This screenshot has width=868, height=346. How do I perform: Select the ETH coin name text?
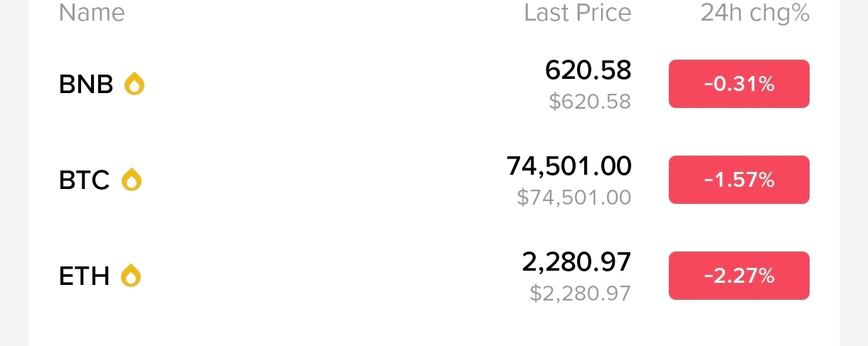(x=84, y=276)
